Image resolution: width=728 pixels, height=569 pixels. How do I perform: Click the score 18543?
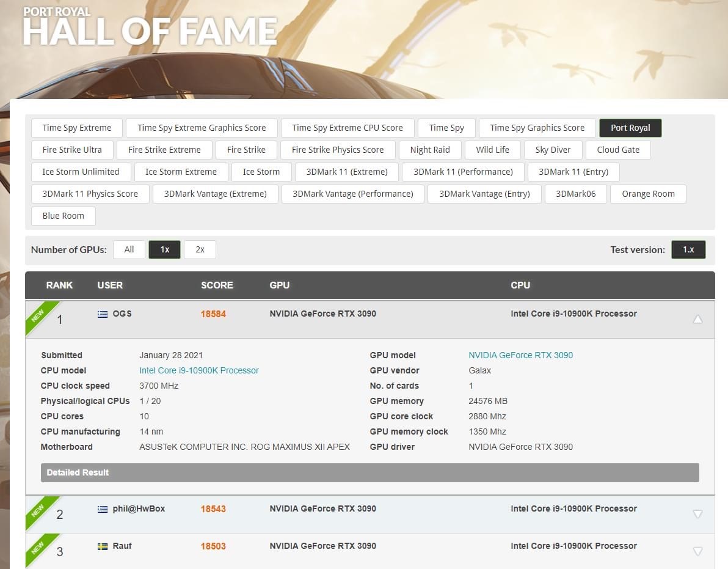coord(213,509)
